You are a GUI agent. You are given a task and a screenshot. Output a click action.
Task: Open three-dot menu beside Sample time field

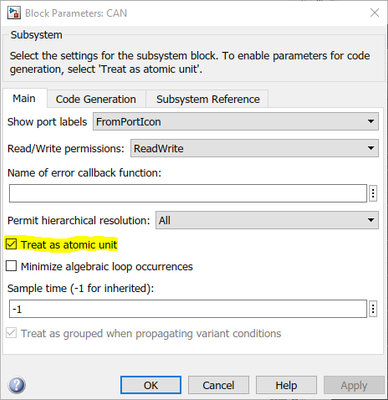(373, 309)
